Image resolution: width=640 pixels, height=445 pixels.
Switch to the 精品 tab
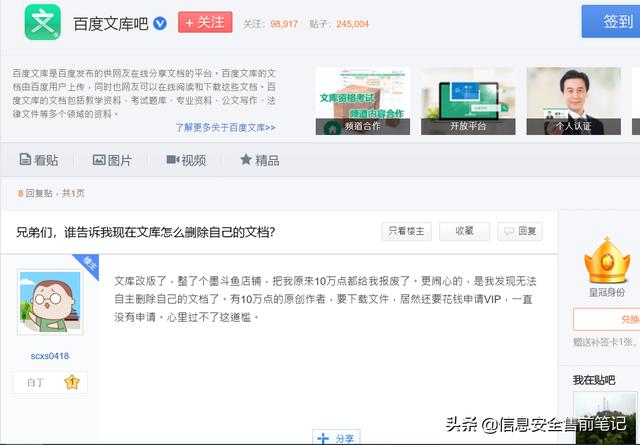coord(260,160)
